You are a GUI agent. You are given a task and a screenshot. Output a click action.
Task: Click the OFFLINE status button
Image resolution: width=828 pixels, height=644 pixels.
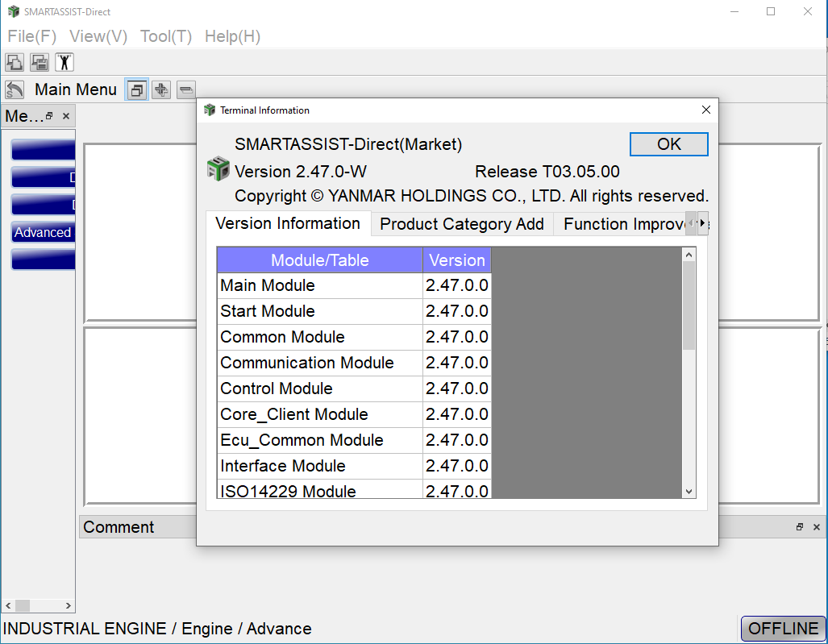point(783,629)
